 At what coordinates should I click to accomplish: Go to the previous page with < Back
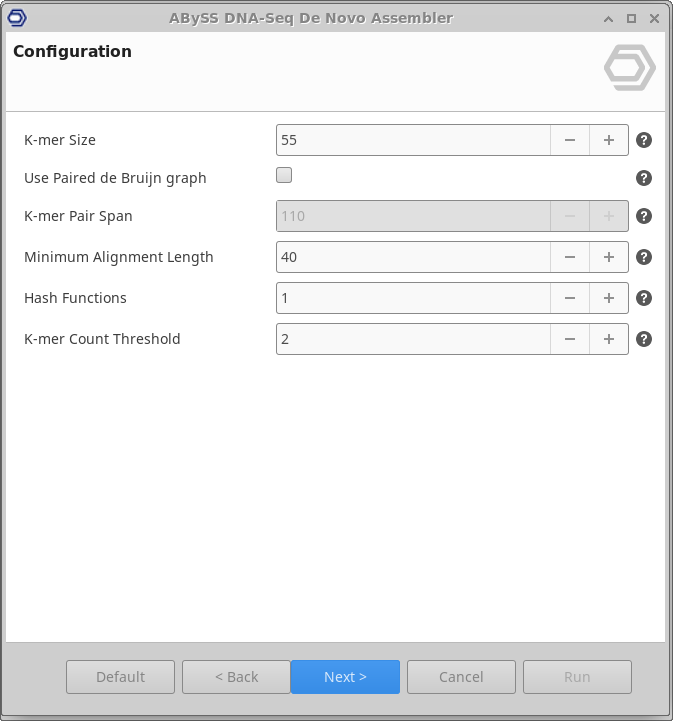point(236,677)
